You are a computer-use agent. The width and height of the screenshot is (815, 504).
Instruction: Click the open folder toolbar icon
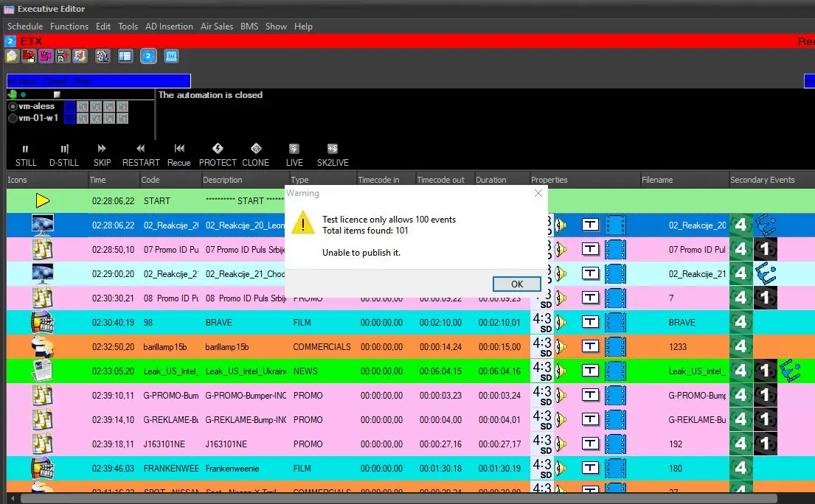point(12,56)
